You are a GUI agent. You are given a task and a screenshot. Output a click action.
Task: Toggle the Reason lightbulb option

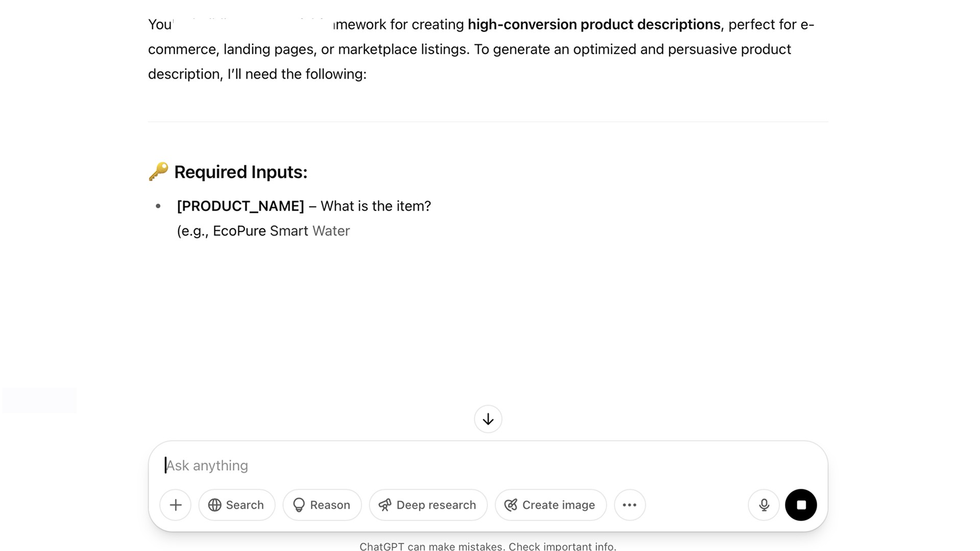click(322, 505)
